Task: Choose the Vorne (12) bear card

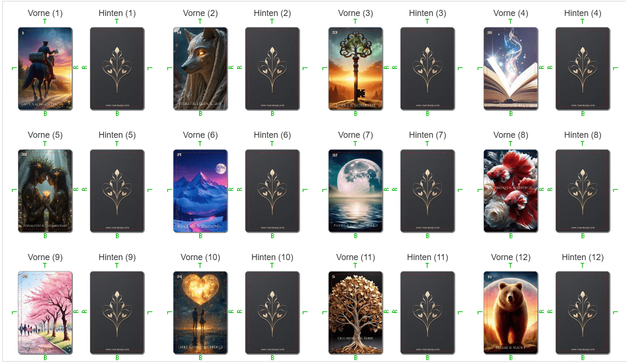Action: click(x=511, y=313)
